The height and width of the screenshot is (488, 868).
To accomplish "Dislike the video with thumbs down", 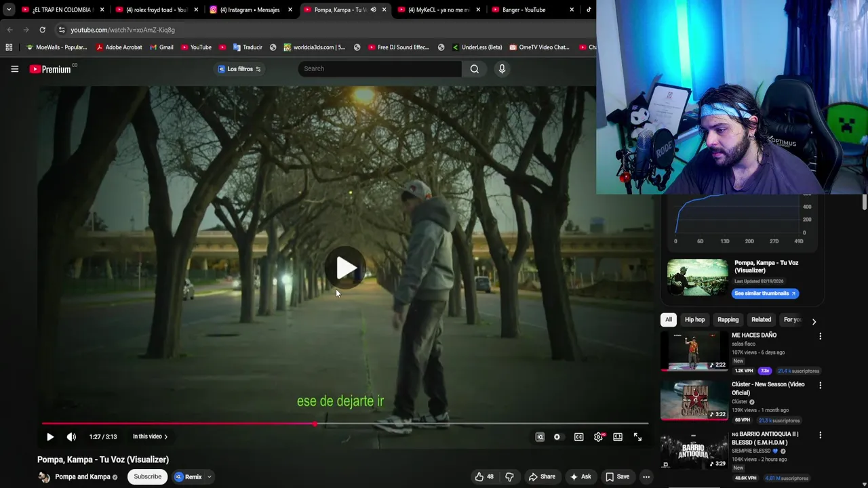I will click(509, 476).
